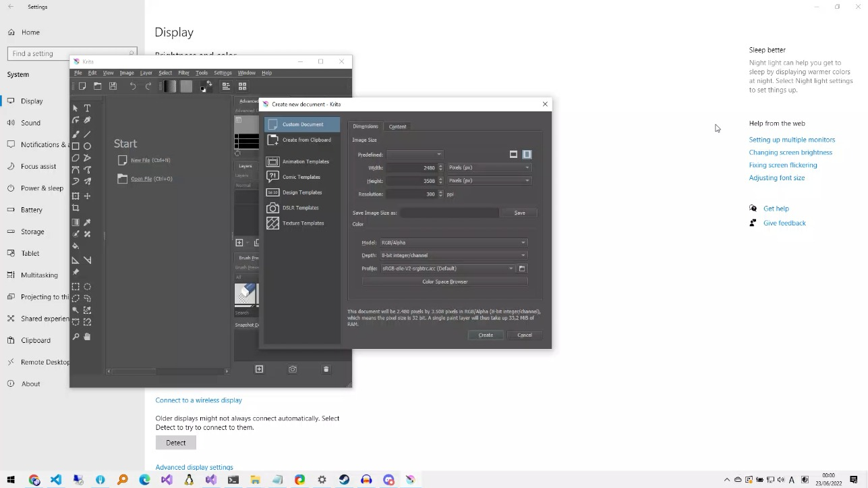Open the Filter menu
Viewport: 868px width, 488px height.
pyautogui.click(x=183, y=73)
